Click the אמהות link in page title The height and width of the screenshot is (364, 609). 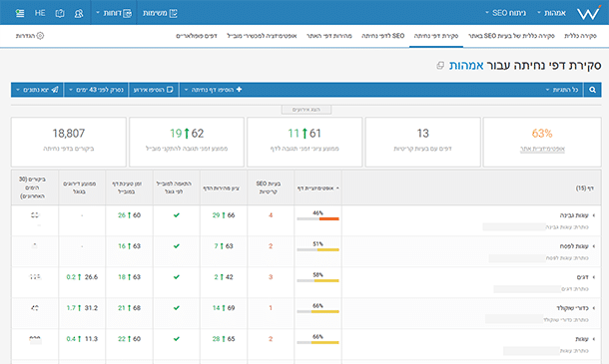pos(466,65)
